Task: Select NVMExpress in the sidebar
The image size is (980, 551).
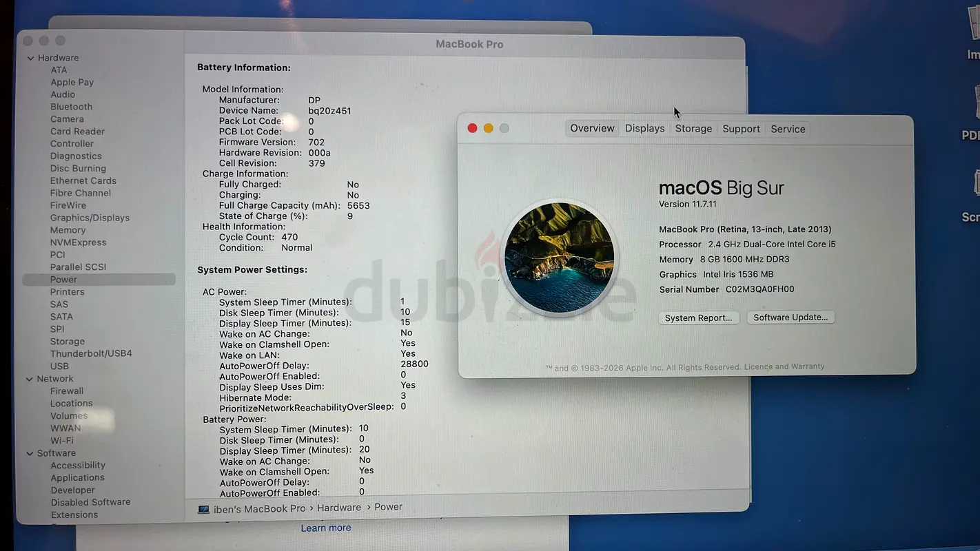Action: coord(78,243)
